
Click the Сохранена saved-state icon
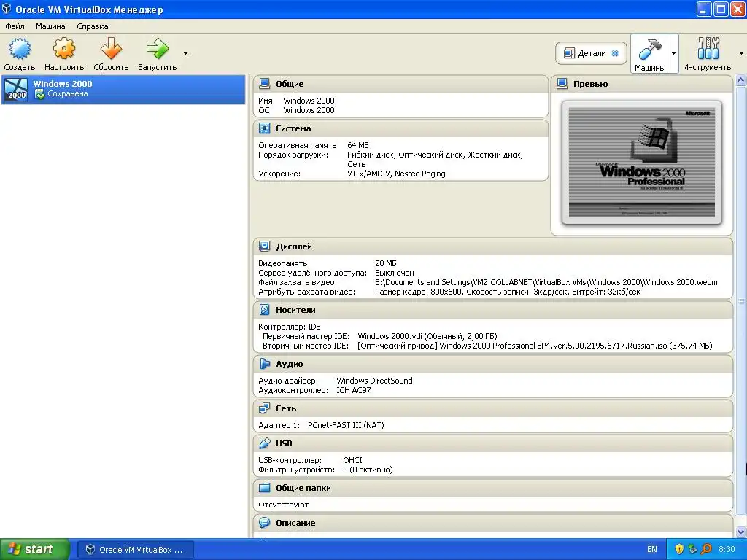pos(40,94)
